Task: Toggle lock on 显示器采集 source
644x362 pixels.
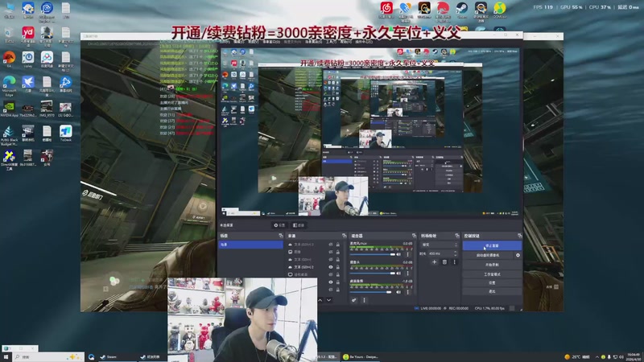Action: pos(338,274)
